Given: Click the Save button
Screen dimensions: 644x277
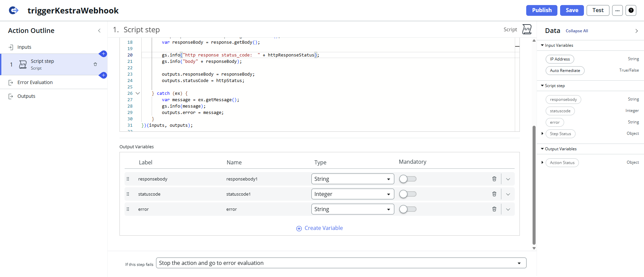Looking at the screenshot, I should (x=572, y=10).
